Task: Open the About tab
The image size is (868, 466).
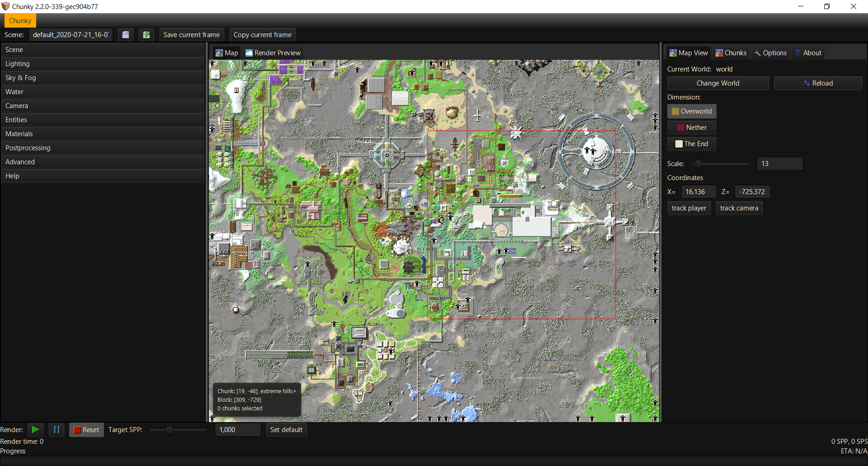Action: 808,53
